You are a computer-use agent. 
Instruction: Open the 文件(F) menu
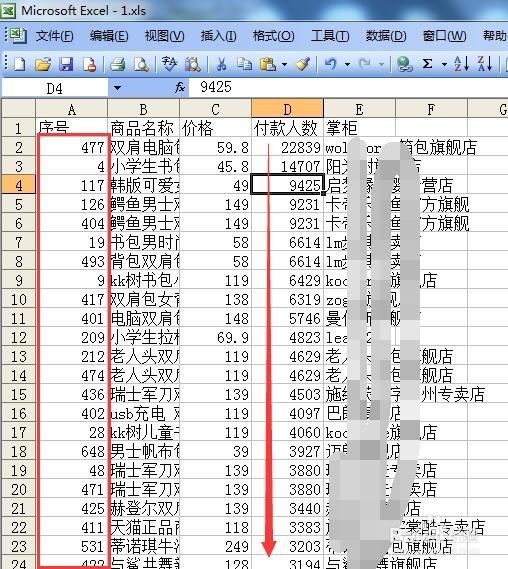pos(54,36)
